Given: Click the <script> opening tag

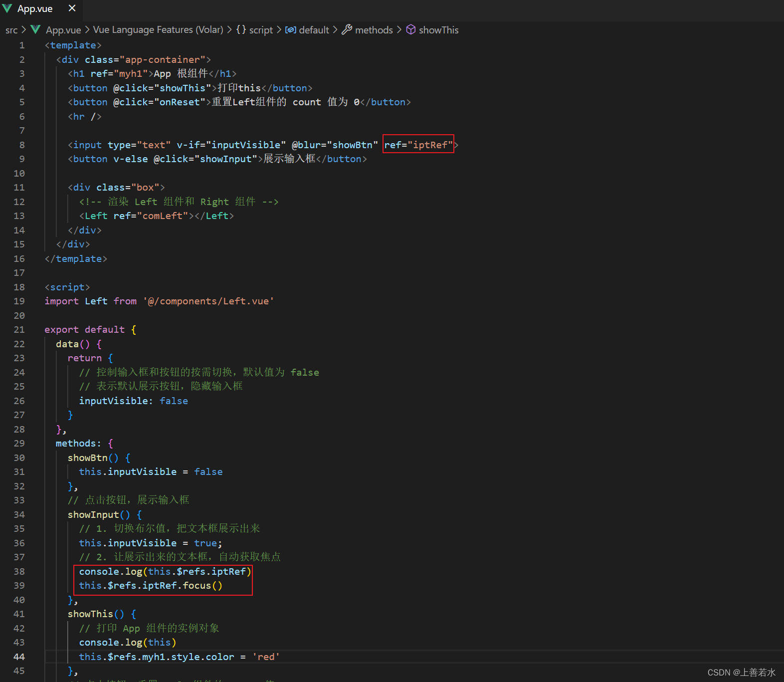Looking at the screenshot, I should point(67,287).
